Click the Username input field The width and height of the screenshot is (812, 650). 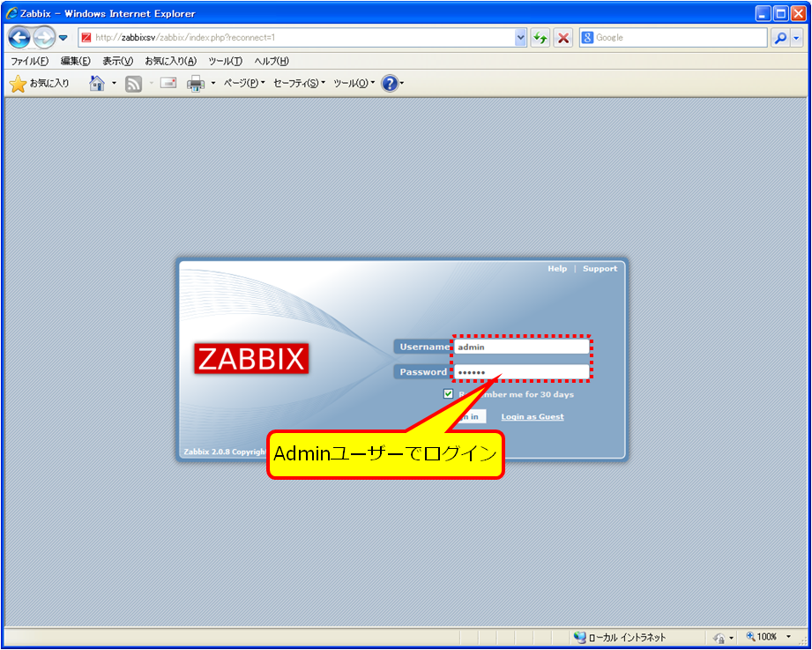tap(521, 347)
